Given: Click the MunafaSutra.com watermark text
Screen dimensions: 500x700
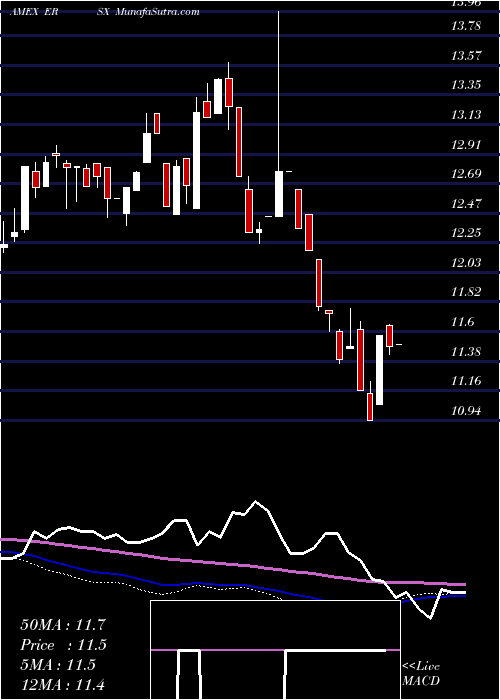Looking at the screenshot, I should (x=158, y=12).
